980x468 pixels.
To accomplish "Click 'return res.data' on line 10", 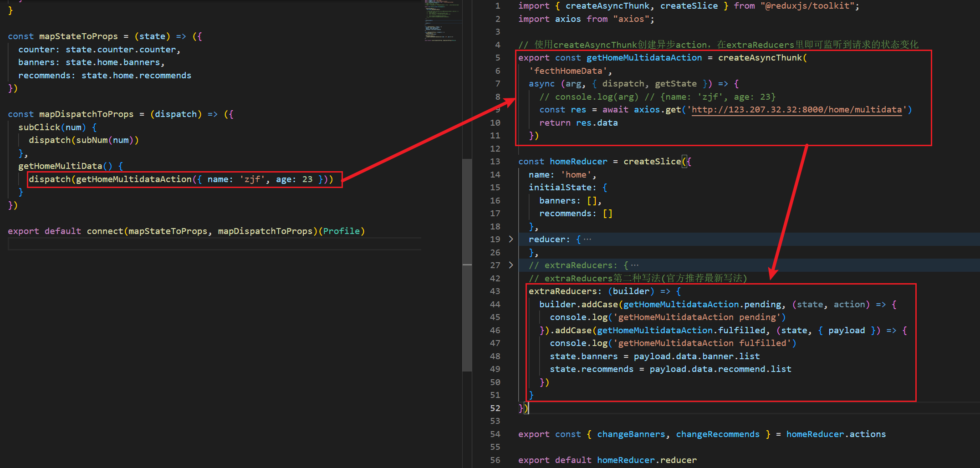I will (578, 123).
